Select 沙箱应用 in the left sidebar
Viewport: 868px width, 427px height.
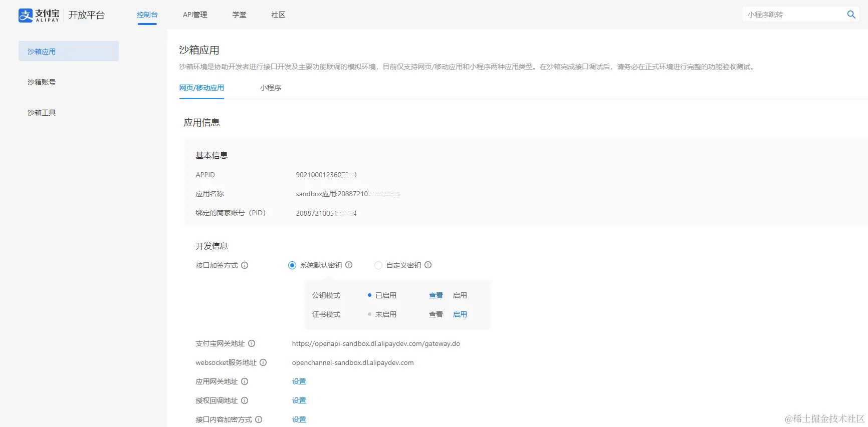coord(69,51)
